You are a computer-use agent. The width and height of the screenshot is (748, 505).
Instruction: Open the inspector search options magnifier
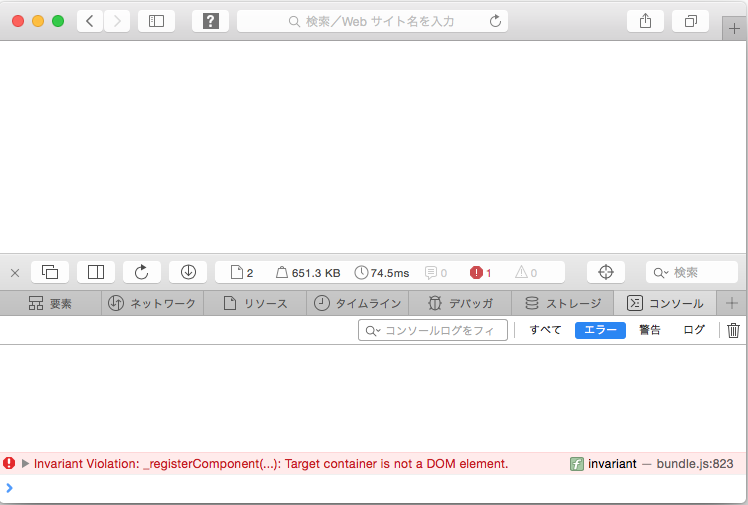click(x=661, y=273)
